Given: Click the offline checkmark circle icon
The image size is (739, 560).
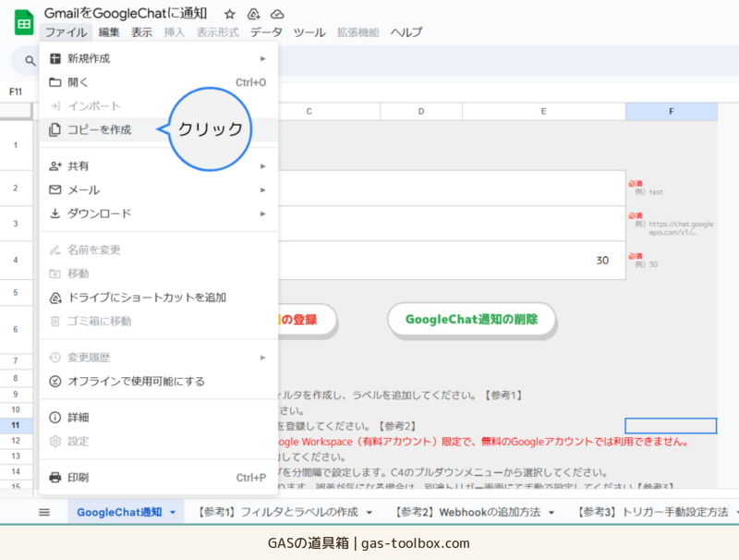Looking at the screenshot, I should (55, 381).
